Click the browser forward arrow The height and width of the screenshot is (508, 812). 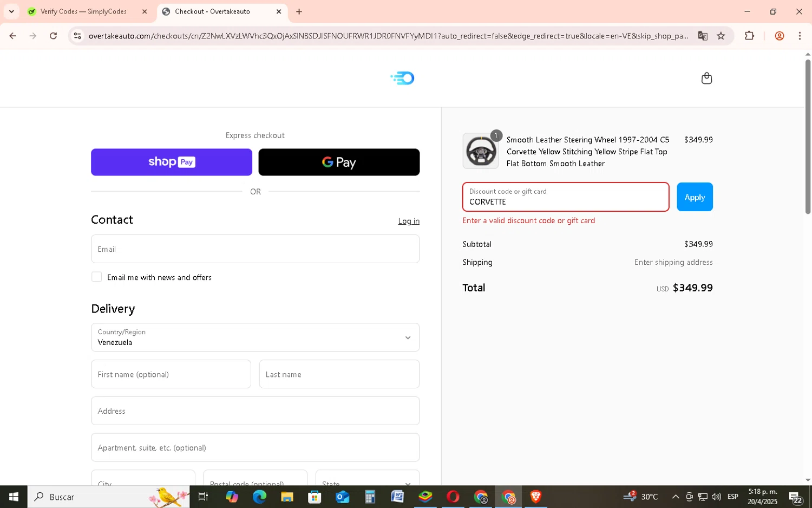33,36
